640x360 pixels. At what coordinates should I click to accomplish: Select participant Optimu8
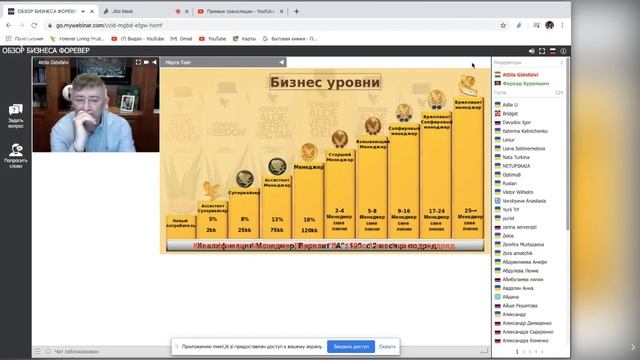pos(511,175)
